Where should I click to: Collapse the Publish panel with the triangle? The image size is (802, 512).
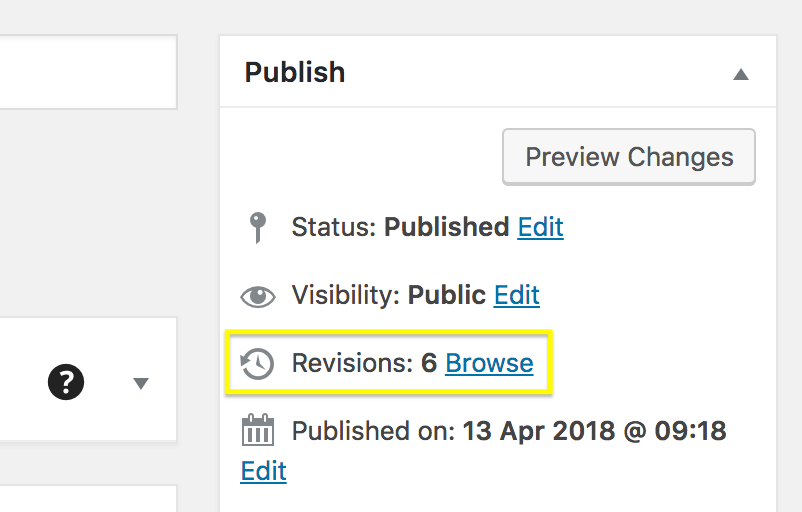[740, 74]
